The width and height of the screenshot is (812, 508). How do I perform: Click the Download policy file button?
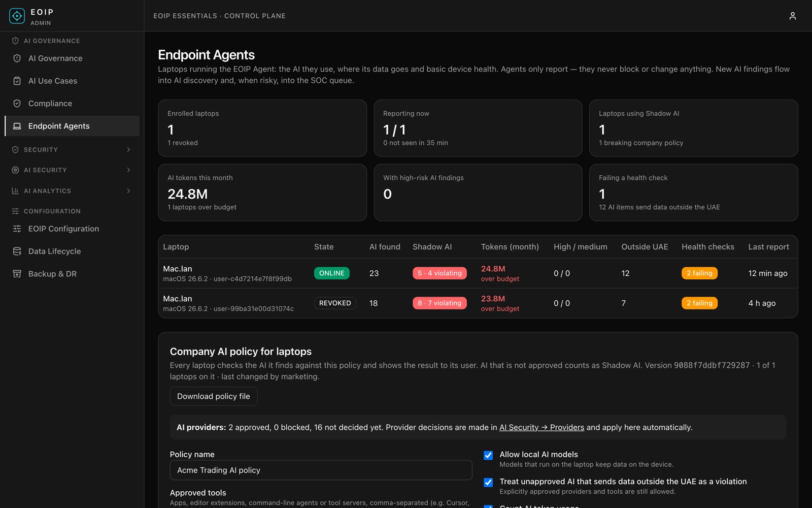point(214,396)
